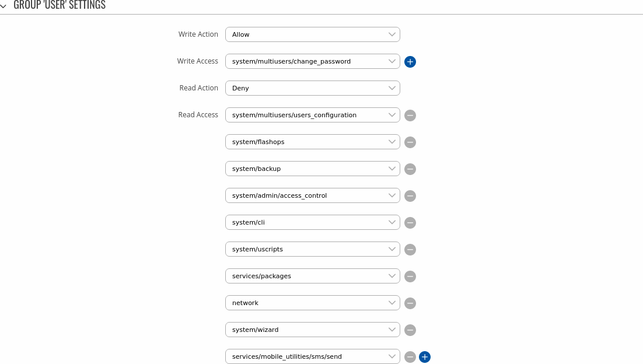
Task: Remove the system/cli read access entry
Action: 410,223
